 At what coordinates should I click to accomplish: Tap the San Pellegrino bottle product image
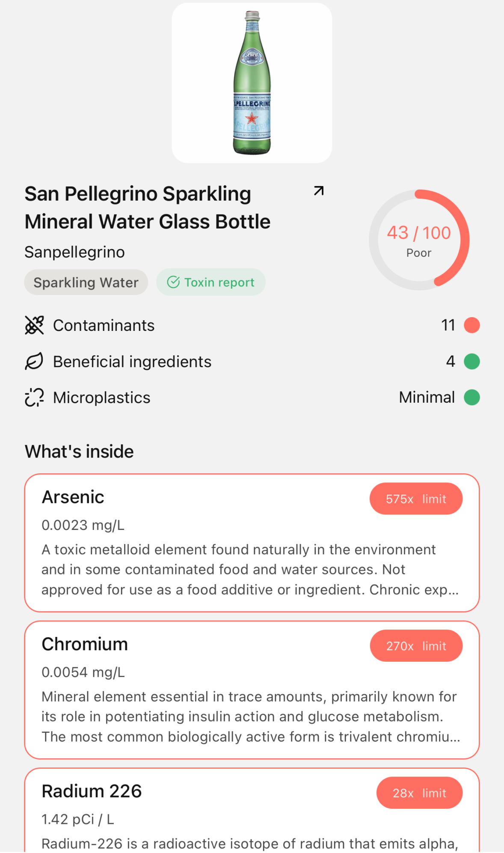tap(252, 83)
